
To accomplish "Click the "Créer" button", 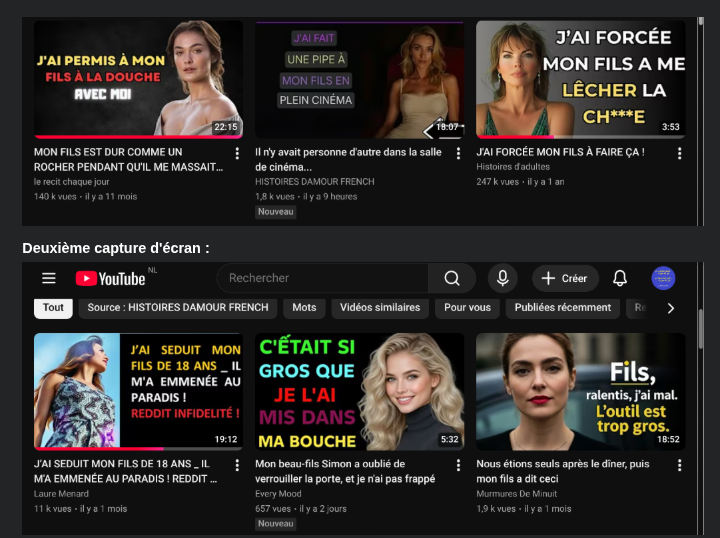I will pos(564,278).
